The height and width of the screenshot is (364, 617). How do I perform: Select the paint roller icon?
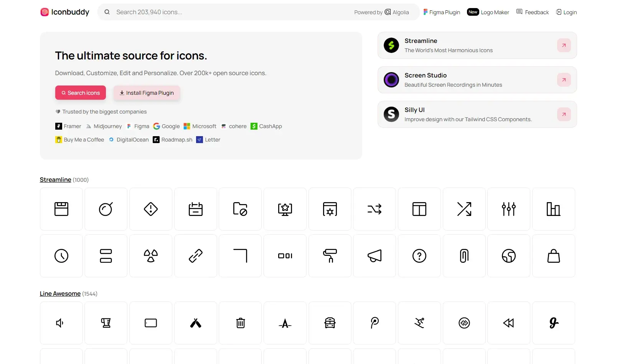click(x=330, y=256)
